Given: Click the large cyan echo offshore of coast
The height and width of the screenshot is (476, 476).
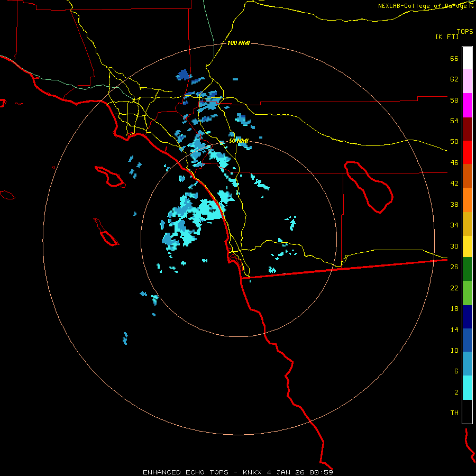Looking at the screenshot, I should click(x=194, y=218).
